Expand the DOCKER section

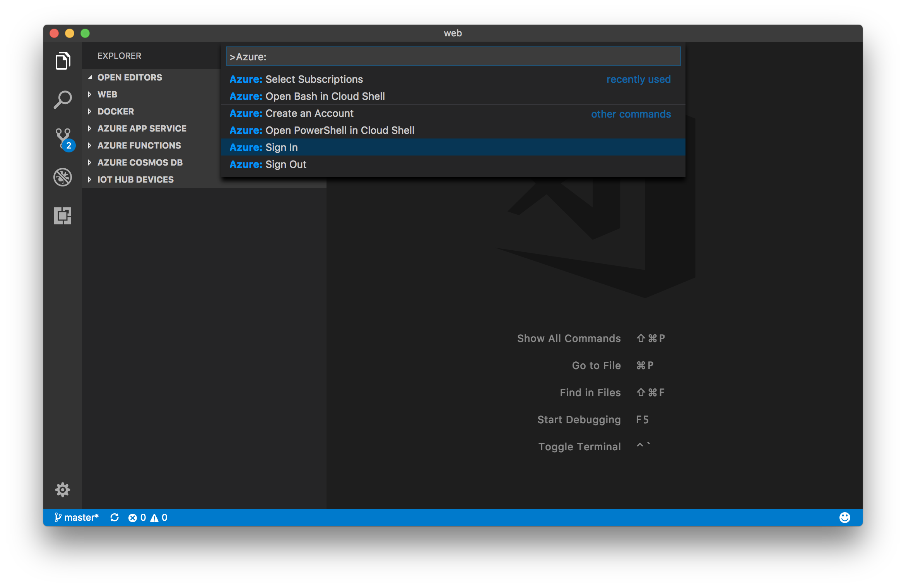(115, 111)
